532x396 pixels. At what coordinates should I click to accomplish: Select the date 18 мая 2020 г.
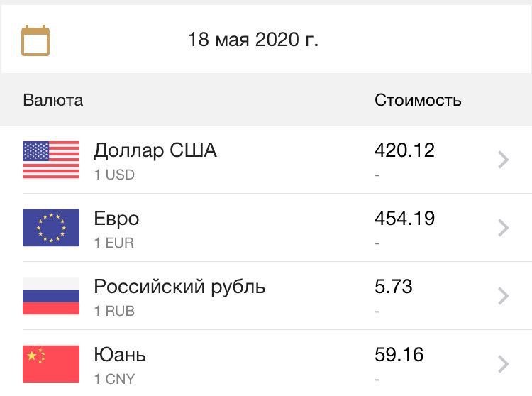coord(253,39)
